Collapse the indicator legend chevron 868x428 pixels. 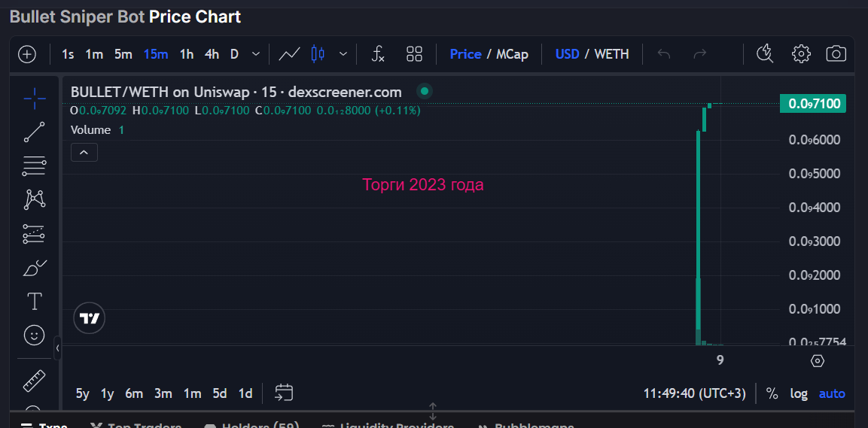click(84, 153)
